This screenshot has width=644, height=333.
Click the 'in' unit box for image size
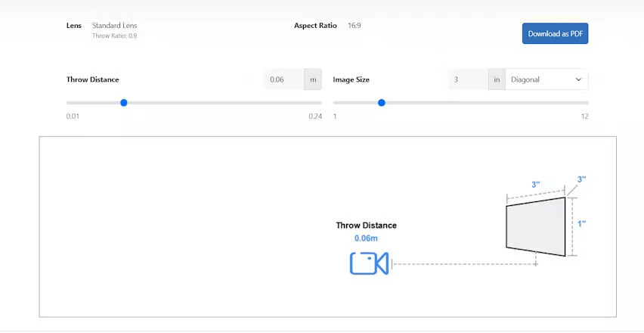pos(496,79)
